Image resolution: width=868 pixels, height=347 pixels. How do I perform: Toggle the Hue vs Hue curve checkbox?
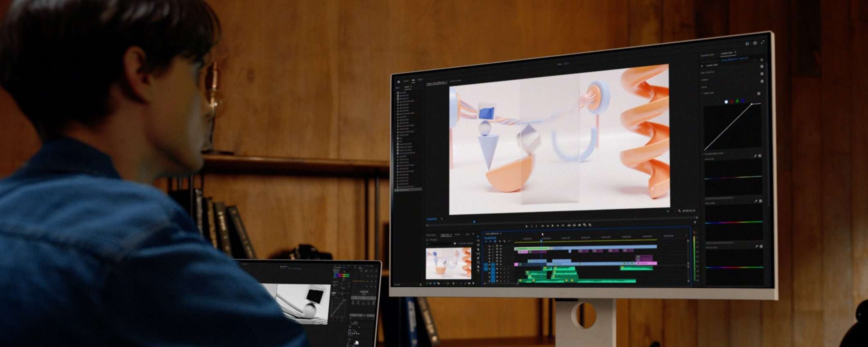[x=760, y=201]
